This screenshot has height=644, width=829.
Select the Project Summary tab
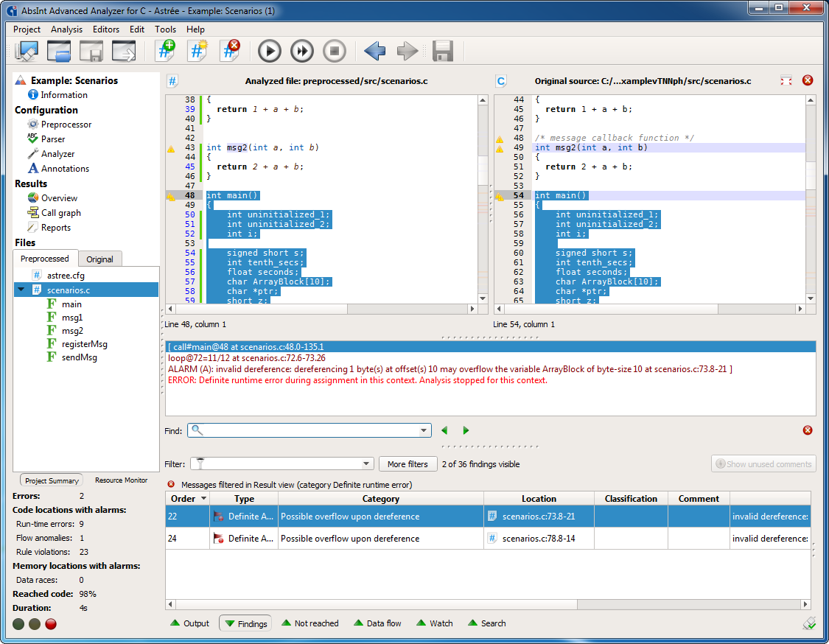(x=52, y=480)
